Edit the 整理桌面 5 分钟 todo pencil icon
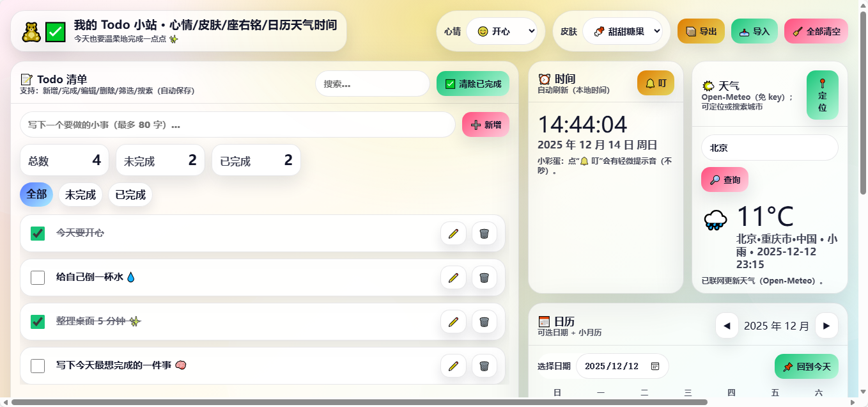This screenshot has height=407, width=868. point(453,321)
